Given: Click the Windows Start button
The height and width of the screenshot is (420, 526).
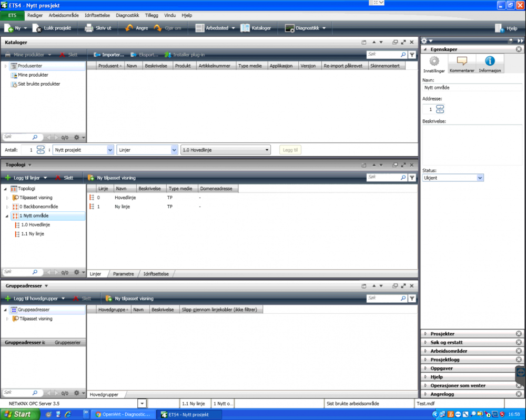Looking at the screenshot, I should point(19,414).
